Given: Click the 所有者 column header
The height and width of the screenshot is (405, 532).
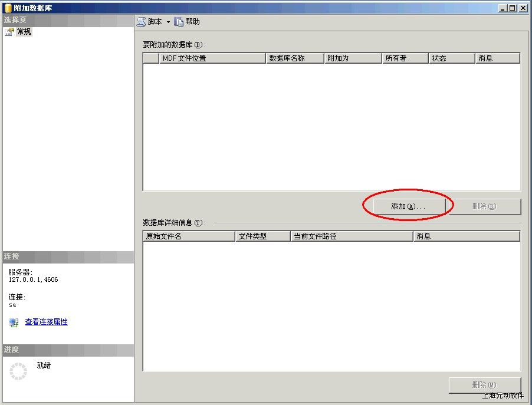Looking at the screenshot, I should [405, 58].
